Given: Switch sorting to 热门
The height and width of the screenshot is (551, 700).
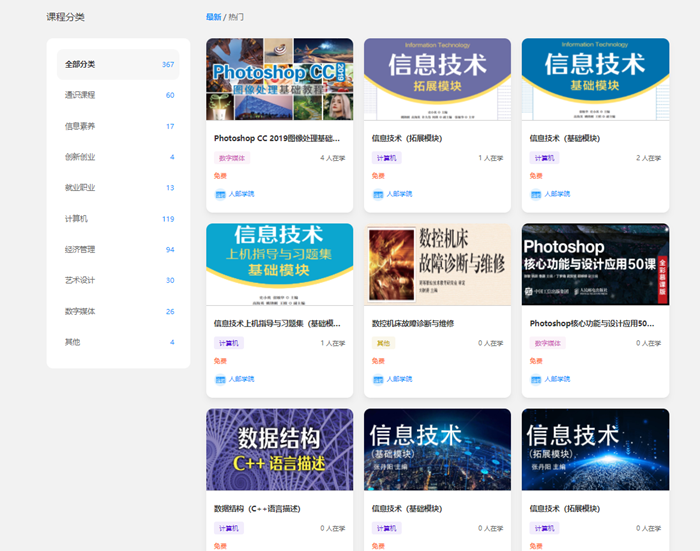Looking at the screenshot, I should pyautogui.click(x=236, y=17).
